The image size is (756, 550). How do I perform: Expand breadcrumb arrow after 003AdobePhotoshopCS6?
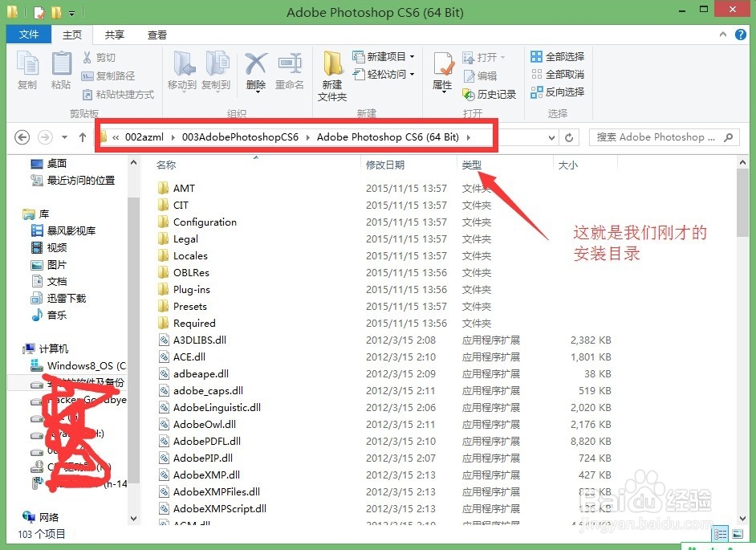[x=307, y=137]
